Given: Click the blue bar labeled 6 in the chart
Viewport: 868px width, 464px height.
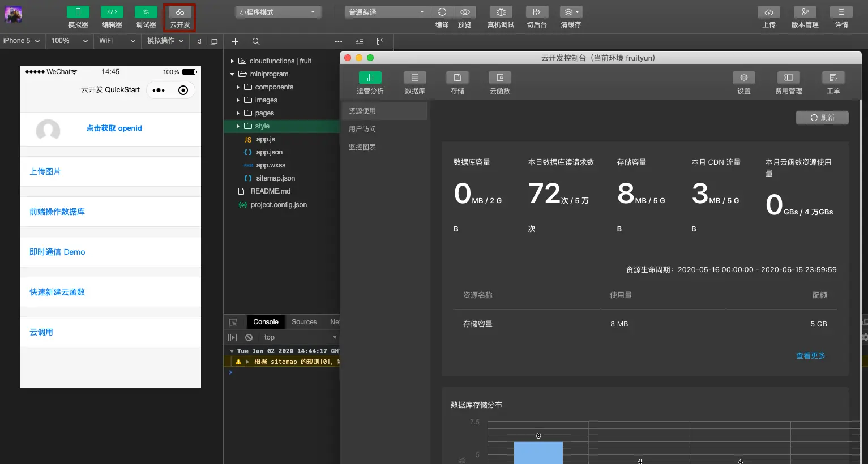Looking at the screenshot, I should pos(538,453).
